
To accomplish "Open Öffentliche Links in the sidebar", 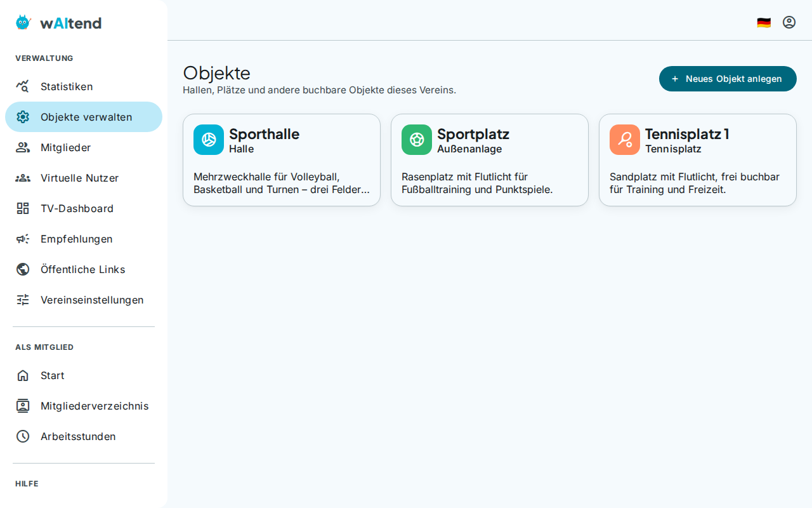I will click(x=84, y=269).
